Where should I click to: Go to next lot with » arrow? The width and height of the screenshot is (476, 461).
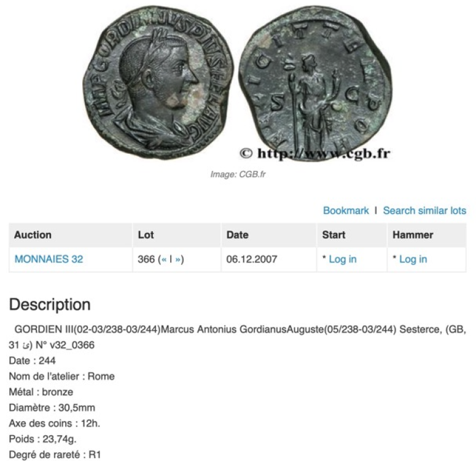pos(178,259)
